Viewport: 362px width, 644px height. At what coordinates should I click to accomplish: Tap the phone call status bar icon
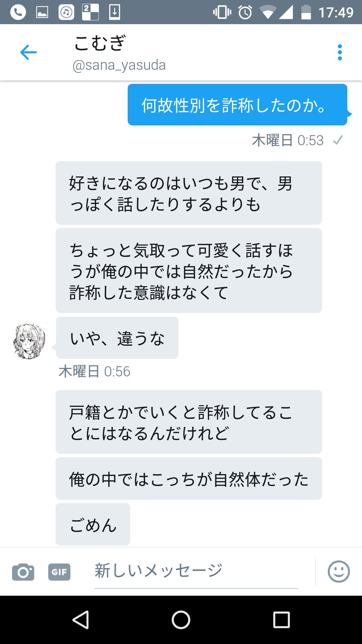click(18, 12)
